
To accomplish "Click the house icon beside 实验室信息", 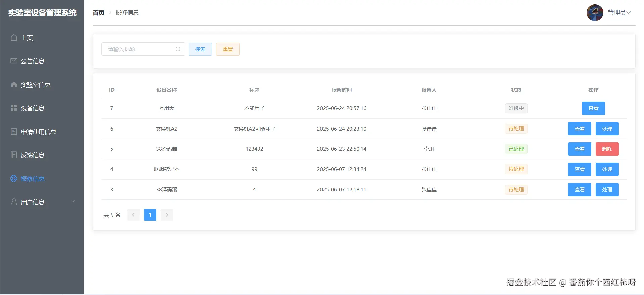I will pyautogui.click(x=14, y=85).
